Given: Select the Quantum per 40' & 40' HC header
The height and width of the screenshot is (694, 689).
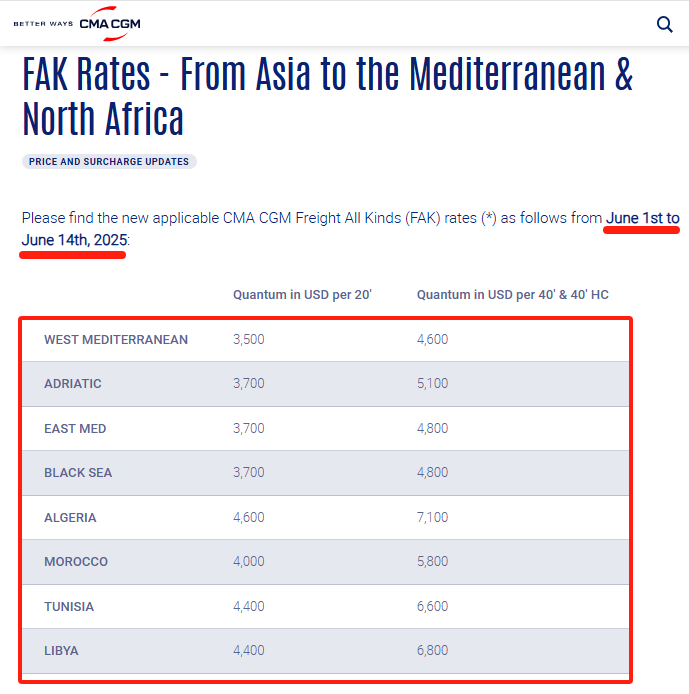Looking at the screenshot, I should pyautogui.click(x=512, y=295).
